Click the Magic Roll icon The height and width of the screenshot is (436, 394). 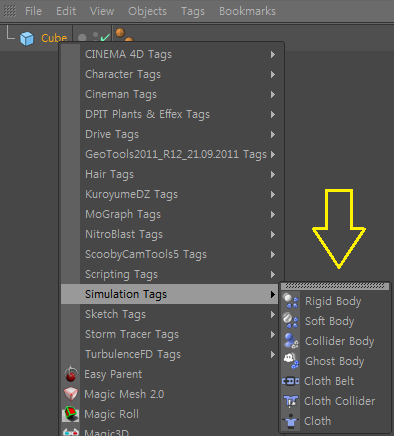(x=71, y=414)
